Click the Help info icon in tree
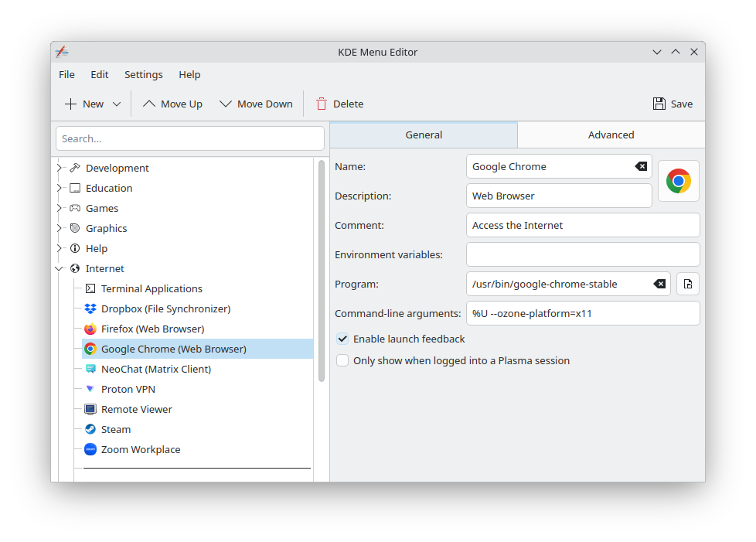The width and height of the screenshot is (756, 542). click(x=75, y=248)
